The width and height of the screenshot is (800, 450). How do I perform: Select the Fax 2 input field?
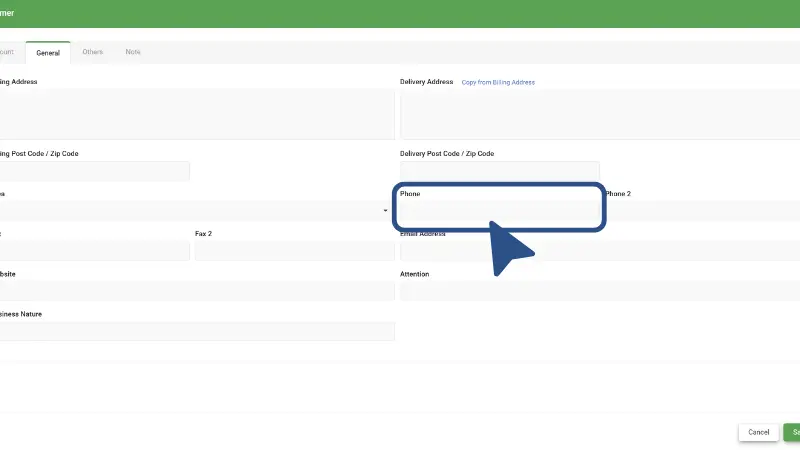294,251
